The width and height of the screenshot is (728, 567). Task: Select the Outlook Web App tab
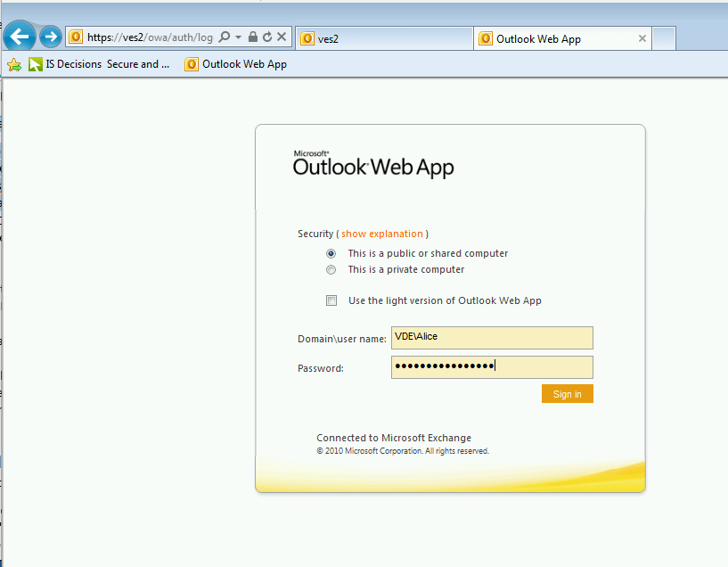(x=562, y=38)
